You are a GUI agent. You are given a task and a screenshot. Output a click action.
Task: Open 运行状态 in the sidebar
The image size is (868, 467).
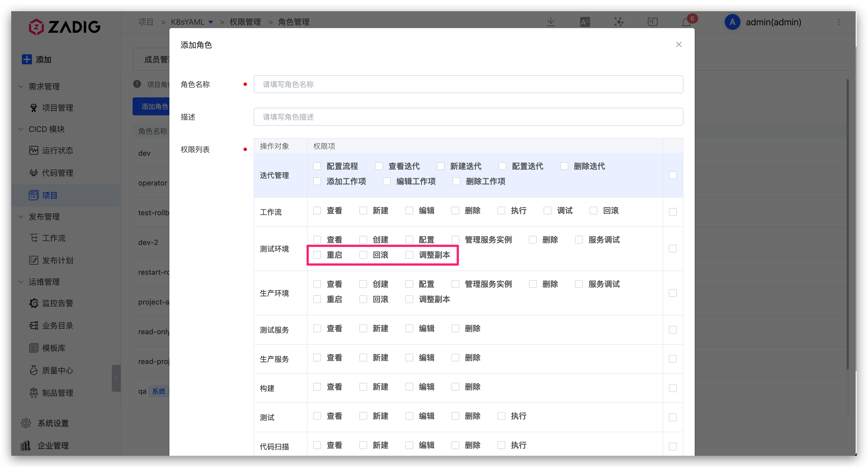pos(58,150)
